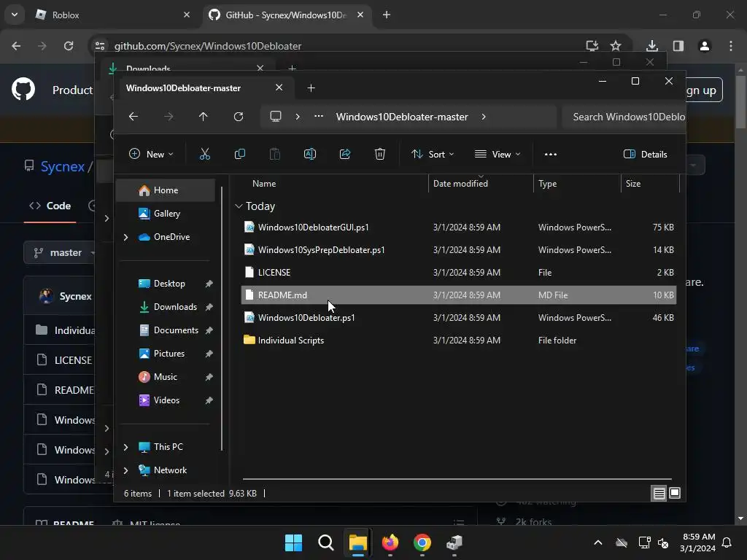Image resolution: width=747 pixels, height=560 pixels.
Task: Go back in File Explorer
Action: pos(133,117)
